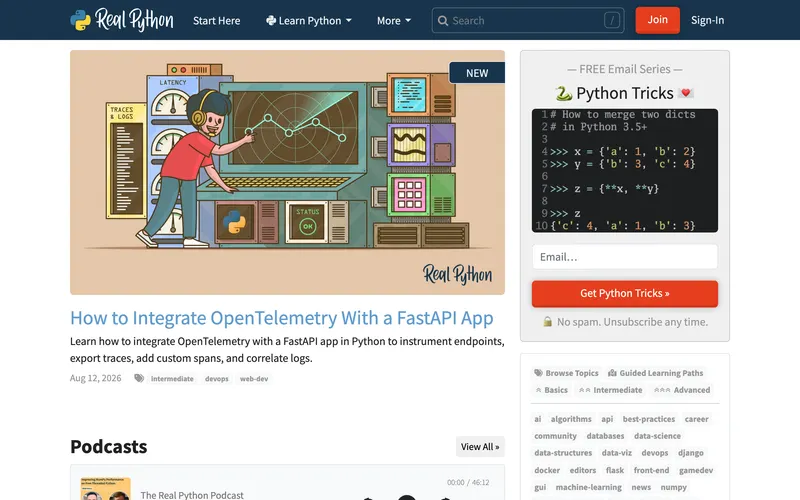Select the docker topic tag
Screen dimensions: 800x500
[547, 470]
